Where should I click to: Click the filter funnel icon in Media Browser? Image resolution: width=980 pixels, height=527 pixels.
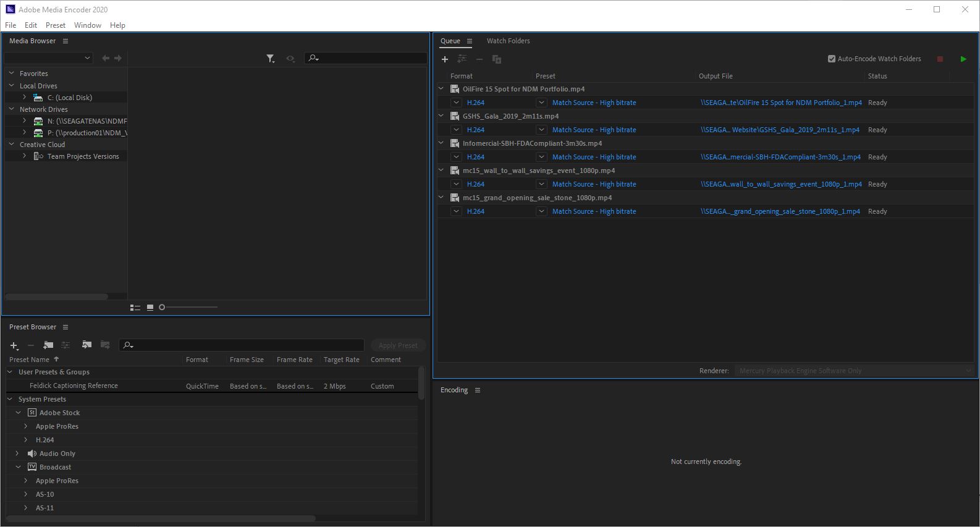pyautogui.click(x=271, y=59)
